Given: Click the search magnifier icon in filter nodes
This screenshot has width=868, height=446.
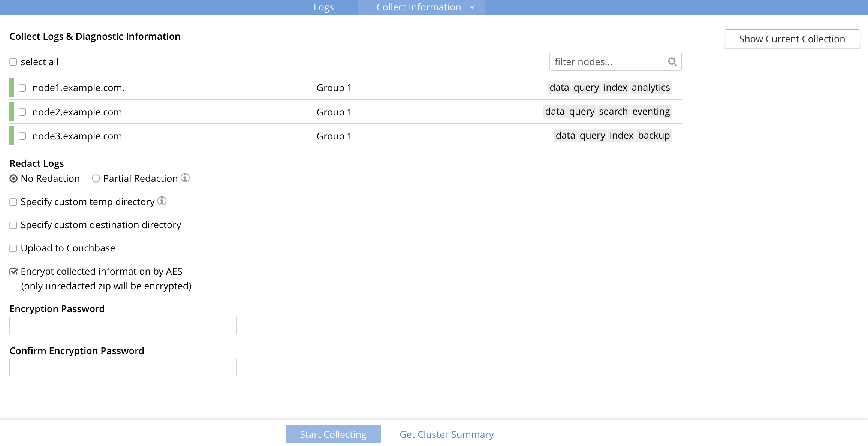Looking at the screenshot, I should 672,62.
